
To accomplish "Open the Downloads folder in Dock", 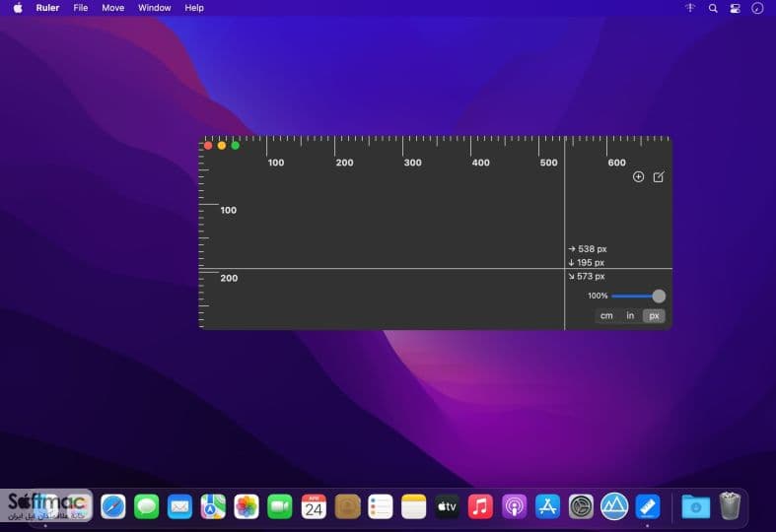I will coord(696,506).
